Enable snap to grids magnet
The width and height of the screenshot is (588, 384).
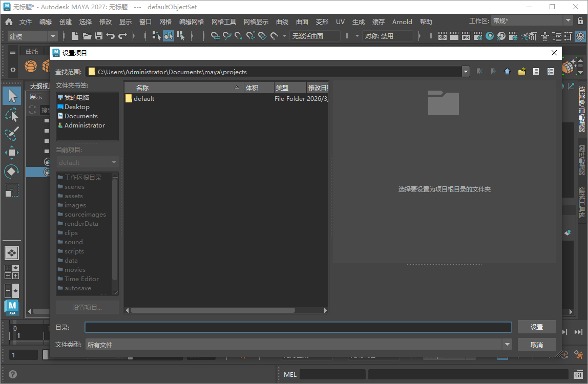point(215,36)
